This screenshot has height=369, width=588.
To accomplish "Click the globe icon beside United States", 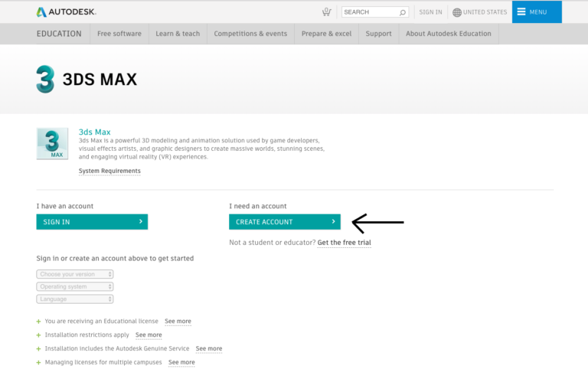I will click(x=457, y=12).
